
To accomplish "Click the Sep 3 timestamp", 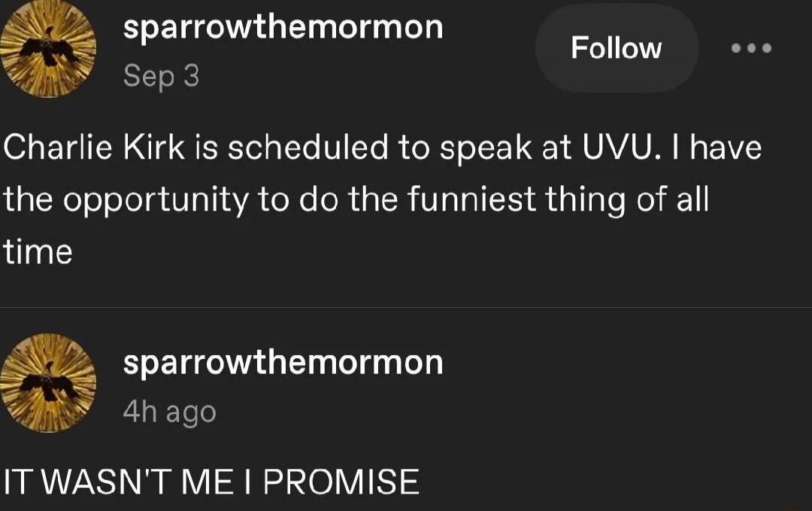I will (161, 77).
